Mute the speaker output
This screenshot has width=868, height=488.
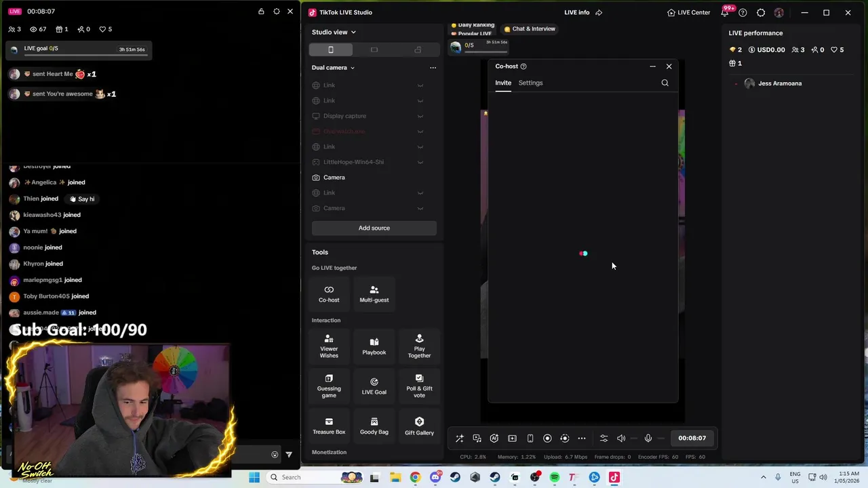point(621,439)
